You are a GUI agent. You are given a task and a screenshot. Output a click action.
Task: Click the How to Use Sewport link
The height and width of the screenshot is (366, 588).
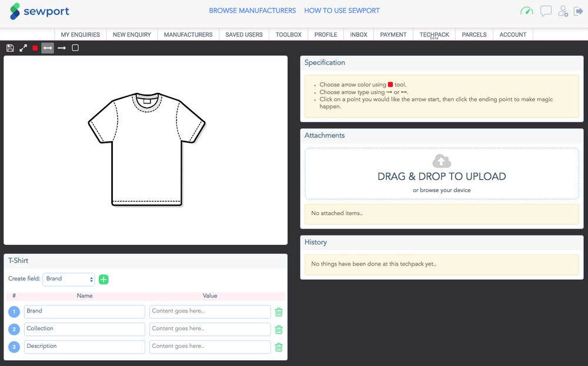pos(342,11)
